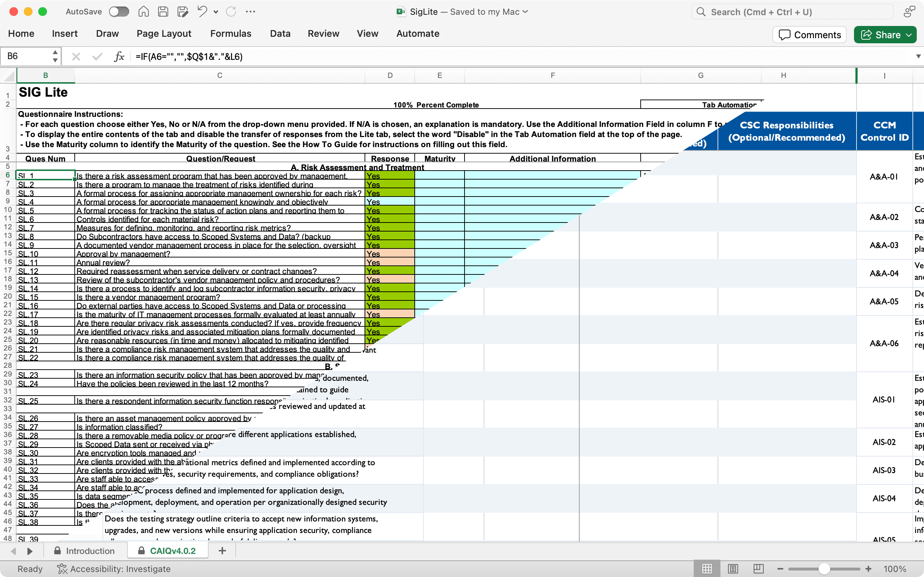
Task: Expand the formula bar
Action: [x=918, y=57]
